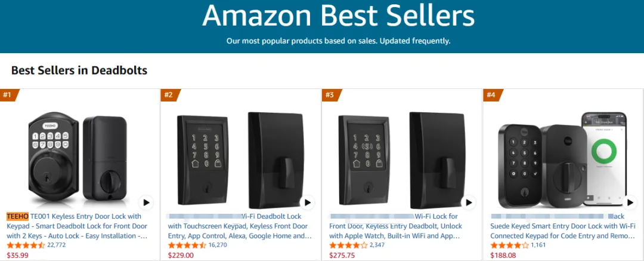Image resolution: width=644 pixels, height=261 pixels.
Task: Click the #2 rank badge
Action: click(169, 95)
